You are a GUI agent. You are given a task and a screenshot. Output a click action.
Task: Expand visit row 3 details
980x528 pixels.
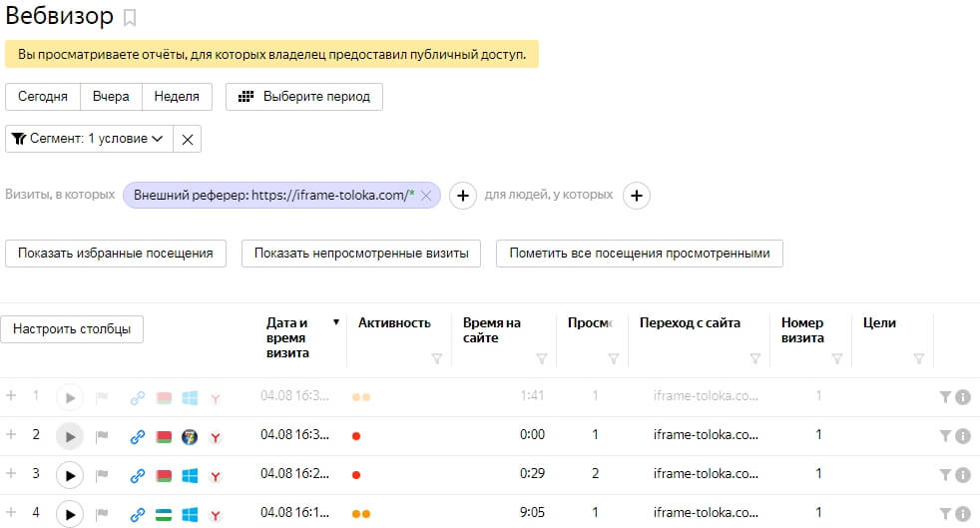click(11, 473)
